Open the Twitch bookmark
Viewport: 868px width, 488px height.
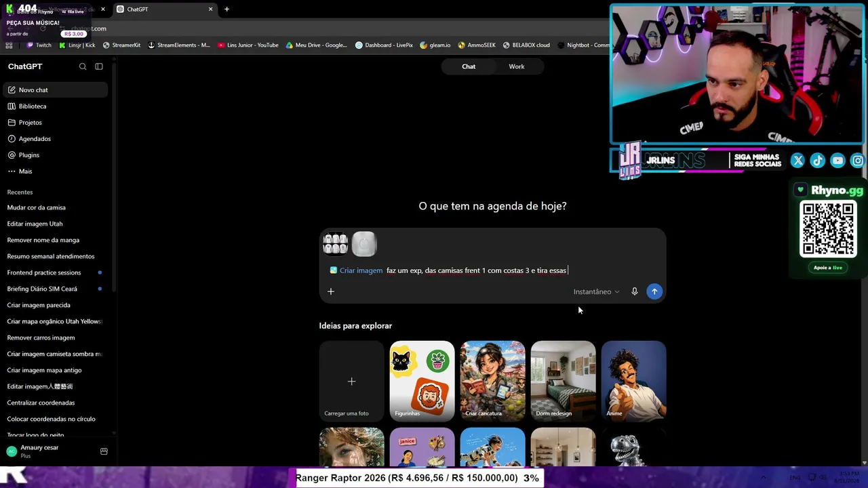click(x=39, y=45)
